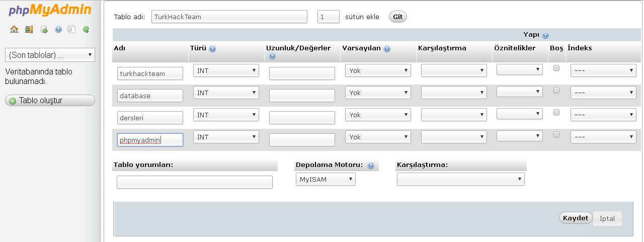This screenshot has height=242, width=644.
Task: Open Karşılaştırma dropdown for database row
Action: click(x=454, y=93)
